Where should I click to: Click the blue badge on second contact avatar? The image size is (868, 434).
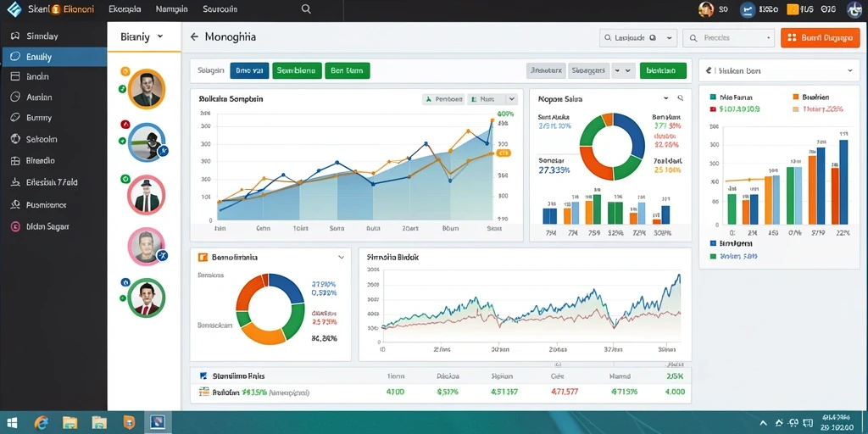162,151
